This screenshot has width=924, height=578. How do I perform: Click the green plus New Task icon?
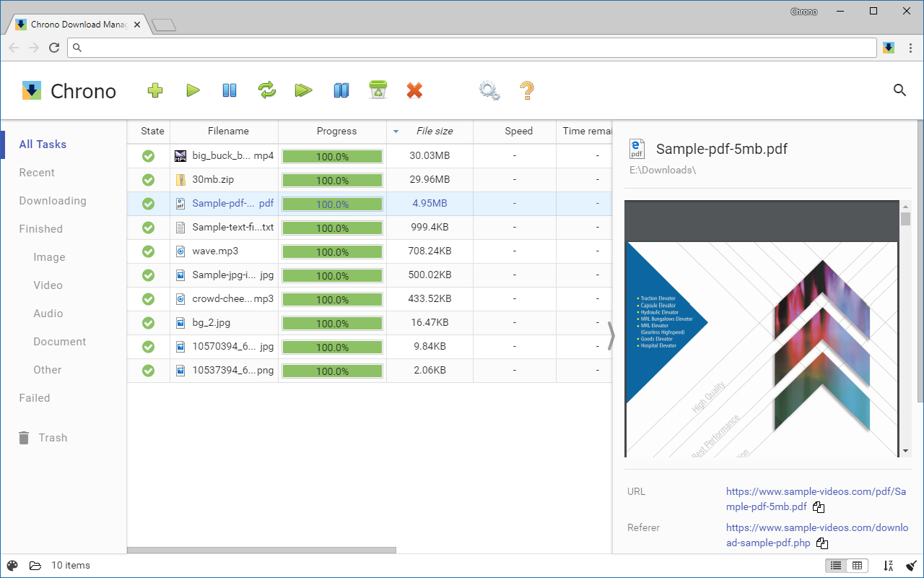point(155,90)
